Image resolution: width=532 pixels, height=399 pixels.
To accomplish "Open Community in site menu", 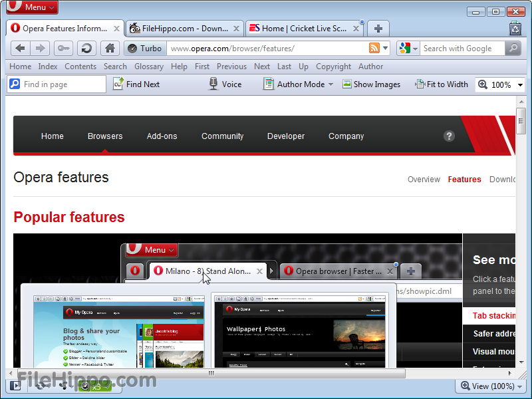I will coord(223,136).
